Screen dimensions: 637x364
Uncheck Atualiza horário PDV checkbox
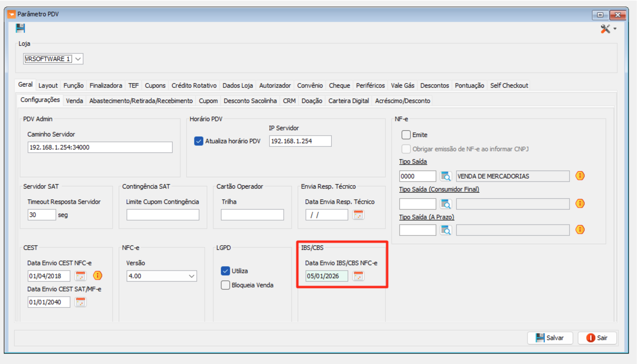199,141
